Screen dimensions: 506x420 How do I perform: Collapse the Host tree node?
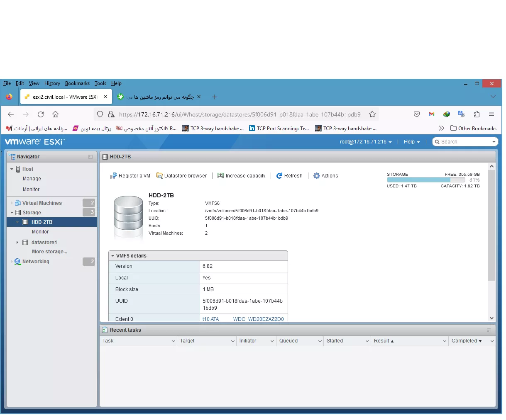[12, 169]
